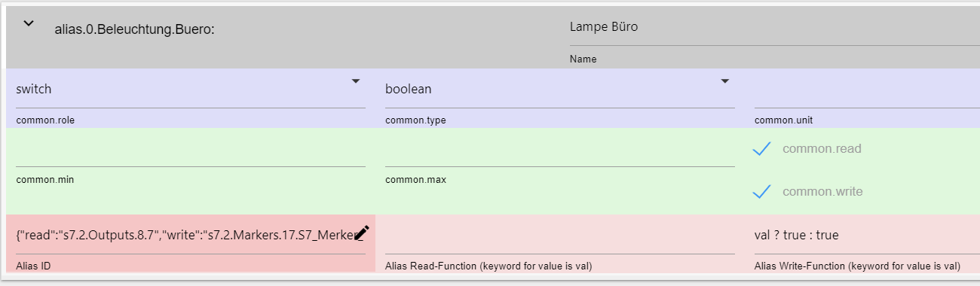
Task: Toggle the common.read checkmark
Action: tap(761, 149)
